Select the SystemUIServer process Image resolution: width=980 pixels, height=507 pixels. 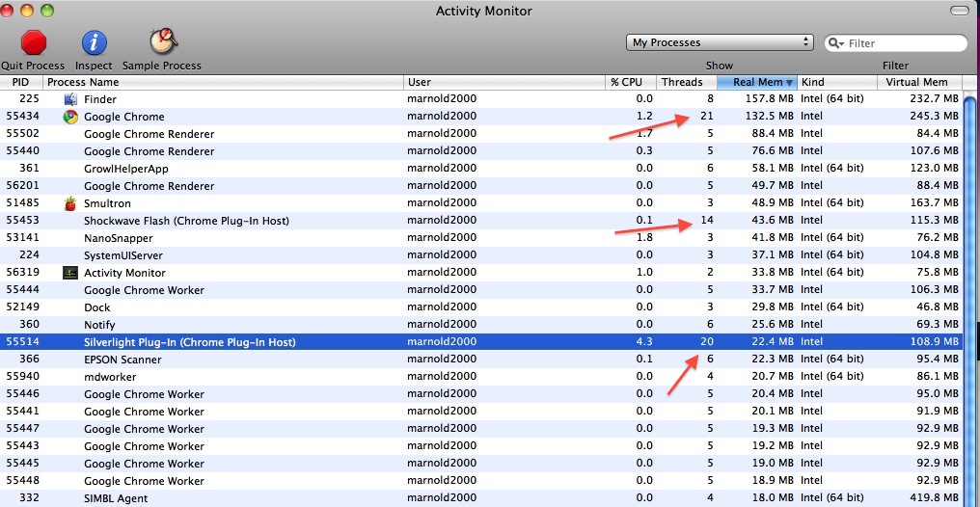click(481, 255)
